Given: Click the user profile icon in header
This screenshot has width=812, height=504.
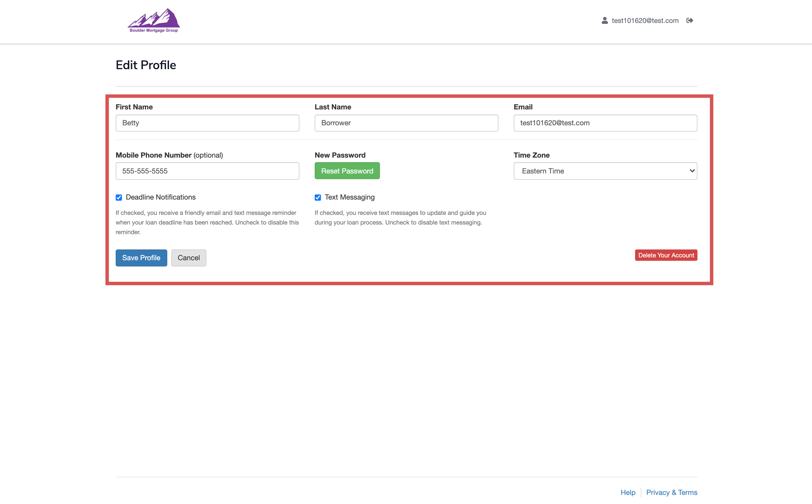Looking at the screenshot, I should point(604,21).
